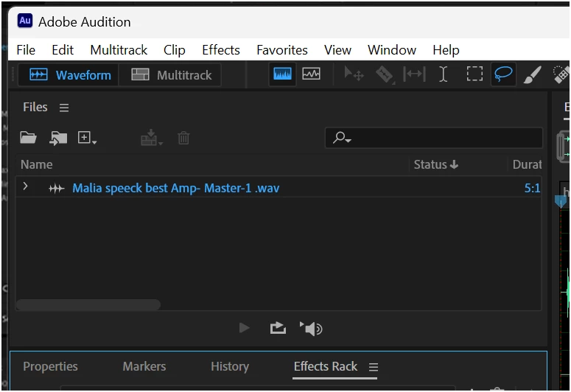Select the Paintbrush Selection tool

(533, 74)
